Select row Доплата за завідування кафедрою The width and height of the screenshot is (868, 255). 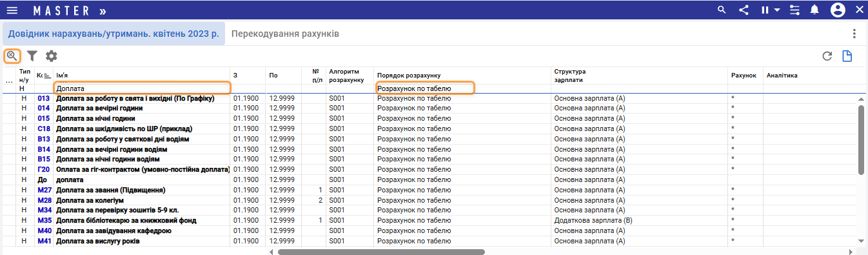click(429, 230)
